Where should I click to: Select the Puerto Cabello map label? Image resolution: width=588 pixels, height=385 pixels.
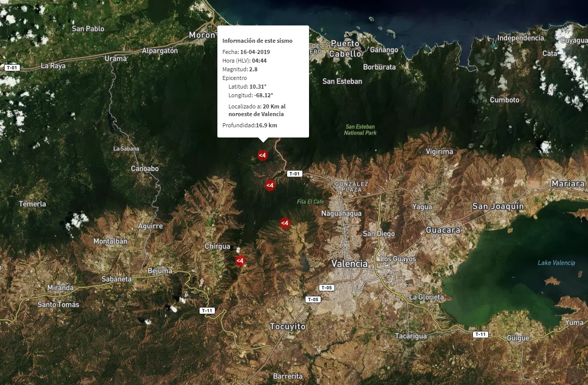[x=345, y=48]
